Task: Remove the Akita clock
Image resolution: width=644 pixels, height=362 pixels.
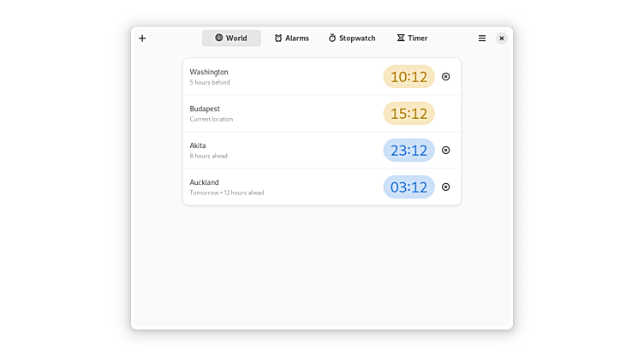Action: click(x=445, y=151)
